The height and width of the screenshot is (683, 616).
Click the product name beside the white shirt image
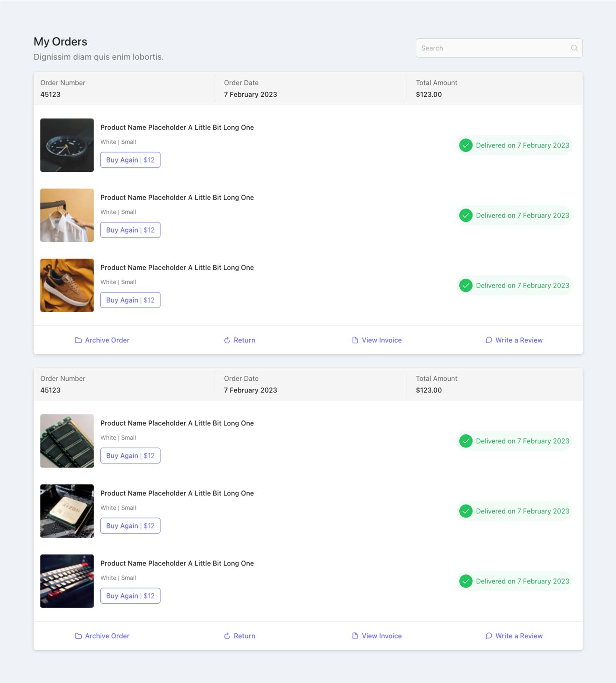tap(177, 198)
